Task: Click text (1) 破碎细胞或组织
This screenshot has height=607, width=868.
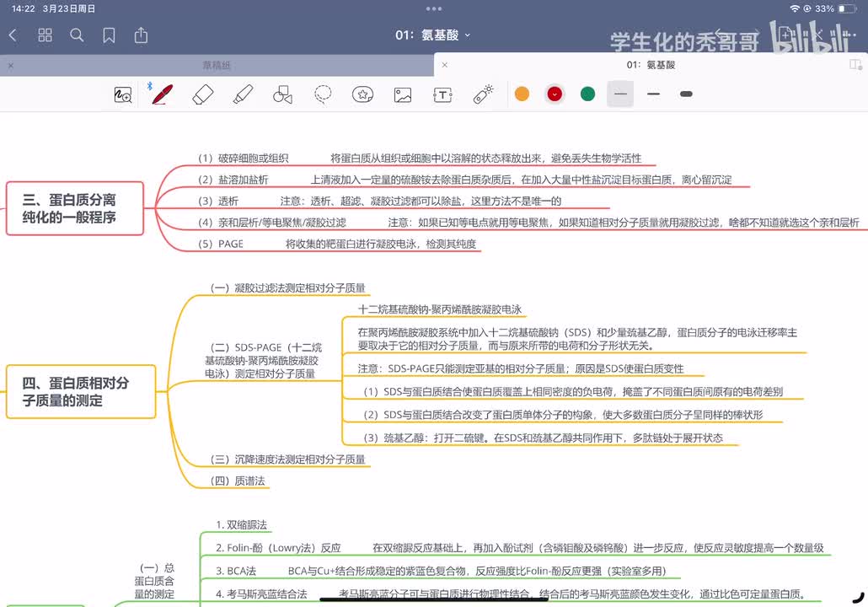Action: [243, 158]
